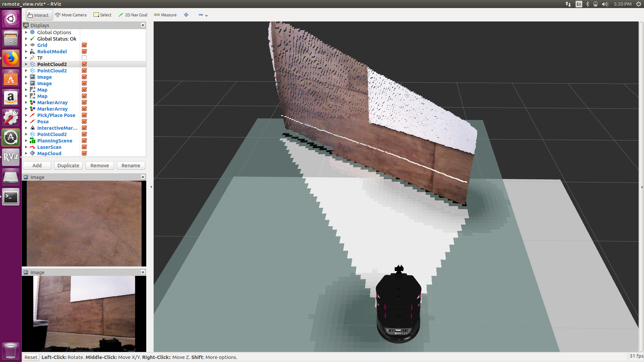
Task: Click the blue plus add-tool icon
Action: coord(186,15)
